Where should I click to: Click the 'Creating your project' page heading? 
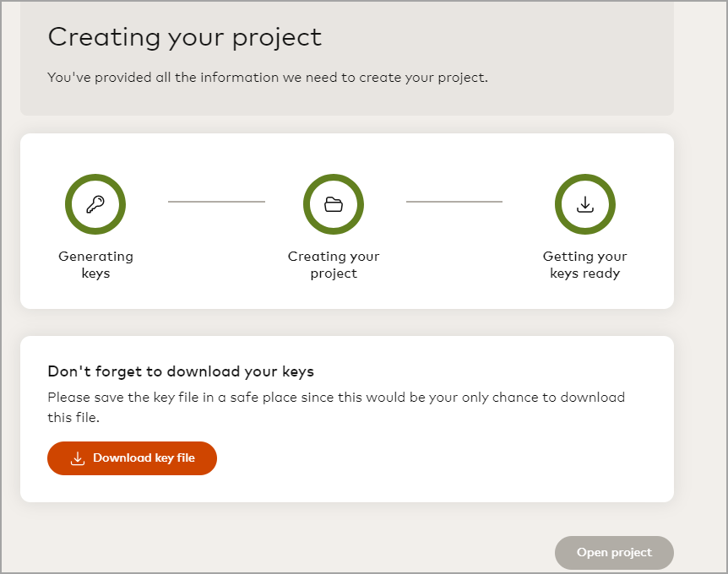184,37
